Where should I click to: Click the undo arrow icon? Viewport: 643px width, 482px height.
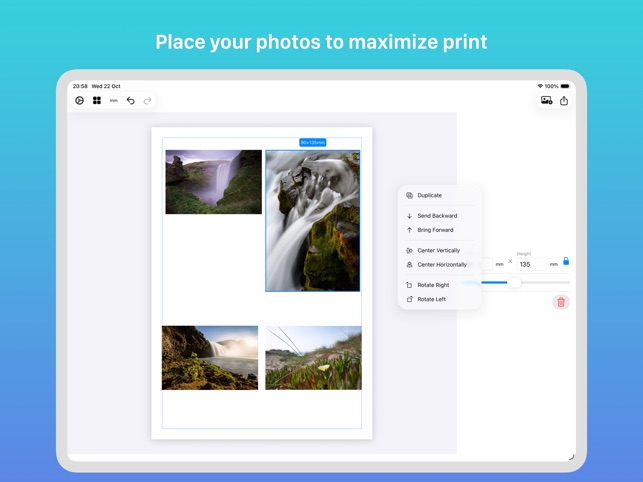coord(130,100)
